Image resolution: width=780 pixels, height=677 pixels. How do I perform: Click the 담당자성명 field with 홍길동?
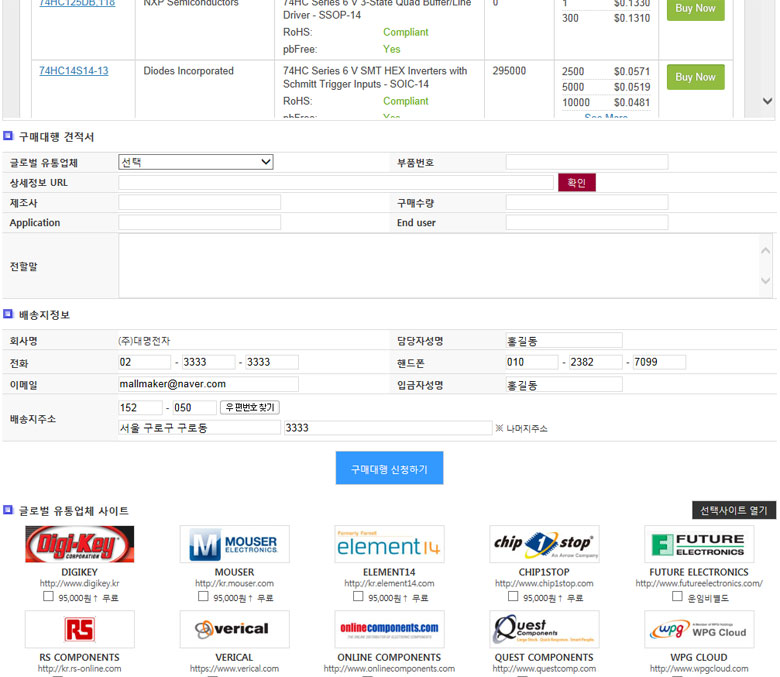click(564, 341)
